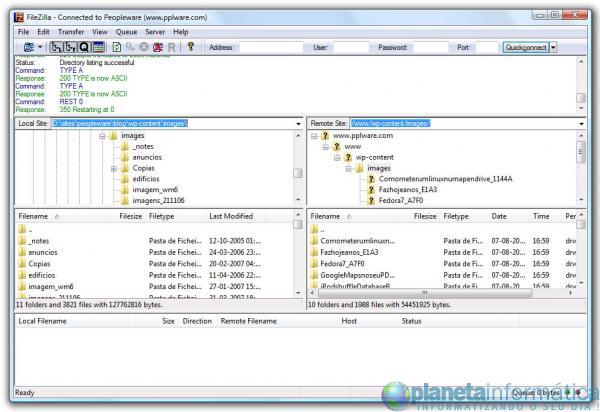Click folder icon of imagem_wm6 in local tree
The image size is (600, 412).
125,190
